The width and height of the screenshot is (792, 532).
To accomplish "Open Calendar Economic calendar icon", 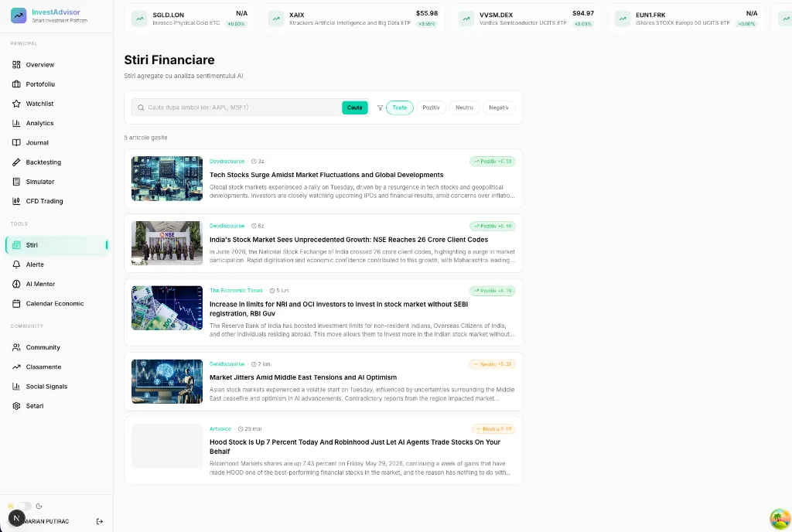I will [x=16, y=303].
